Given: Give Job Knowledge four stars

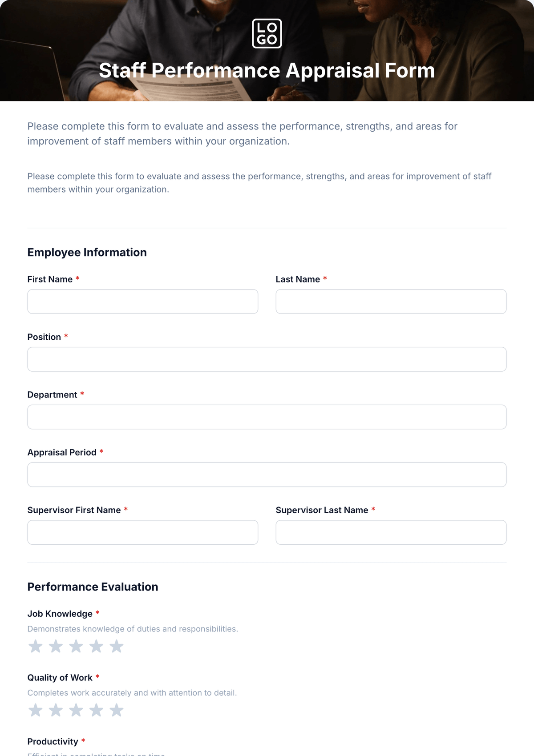Looking at the screenshot, I should click(96, 646).
